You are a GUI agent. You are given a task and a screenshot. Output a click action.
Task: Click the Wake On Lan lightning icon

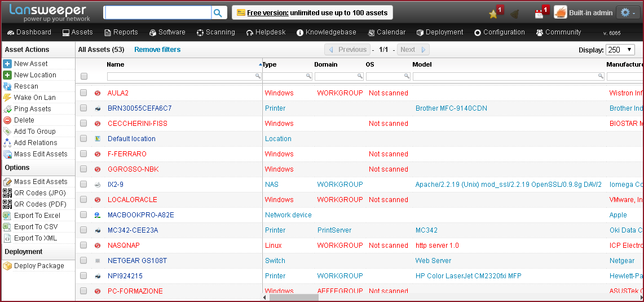click(7, 98)
